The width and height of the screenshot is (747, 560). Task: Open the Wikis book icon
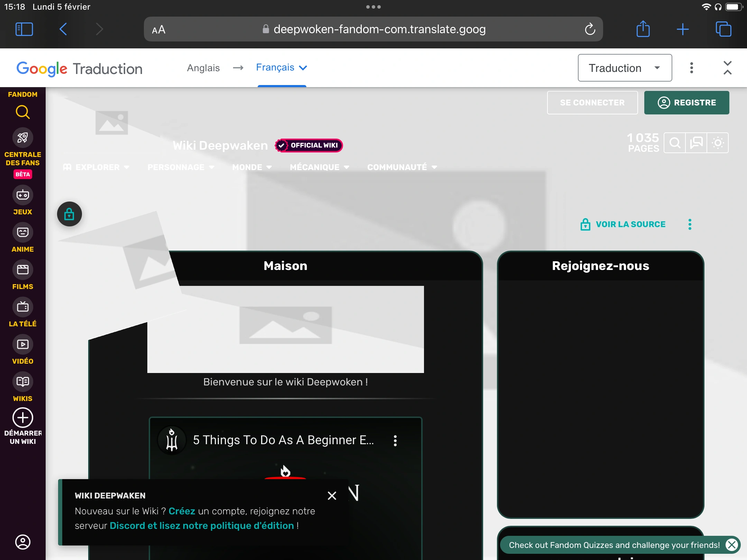point(23,382)
